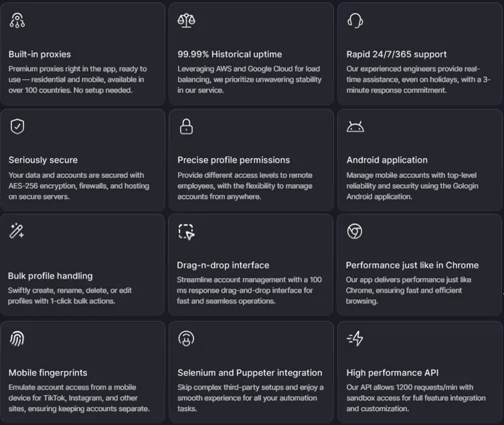Click the Built-in proxies network icon
This screenshot has width=504, height=425.
pos(17,21)
